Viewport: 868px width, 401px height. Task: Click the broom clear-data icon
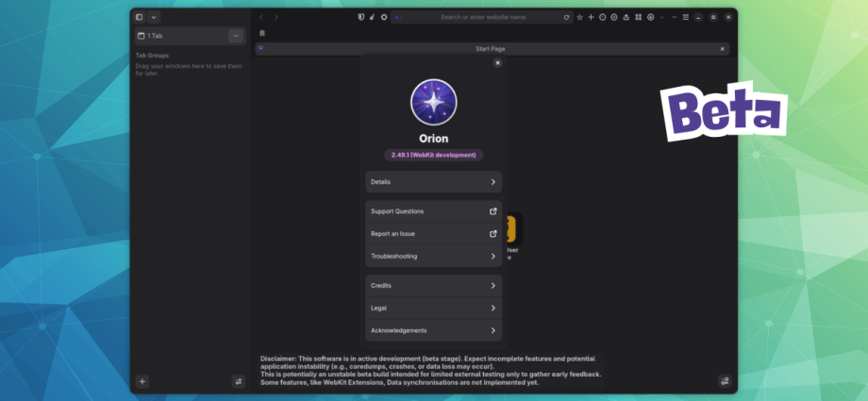tap(372, 17)
